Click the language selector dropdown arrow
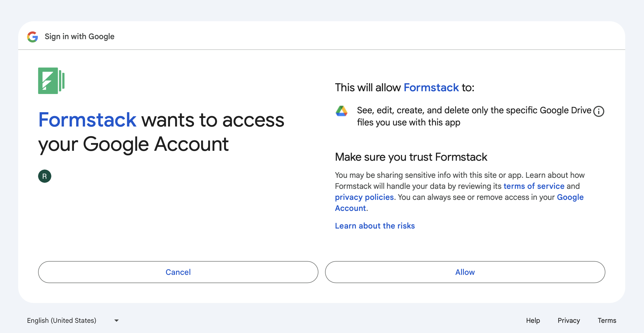Screen dimensions: 644x333 pos(116,321)
